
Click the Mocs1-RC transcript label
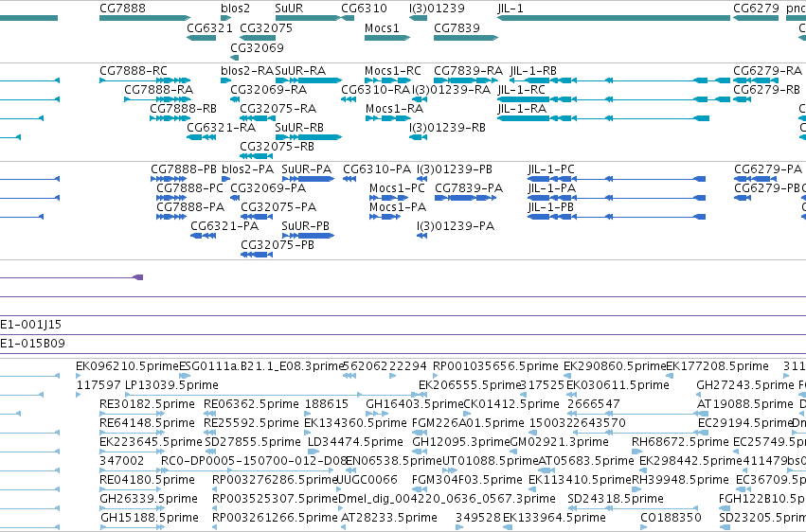(393, 70)
